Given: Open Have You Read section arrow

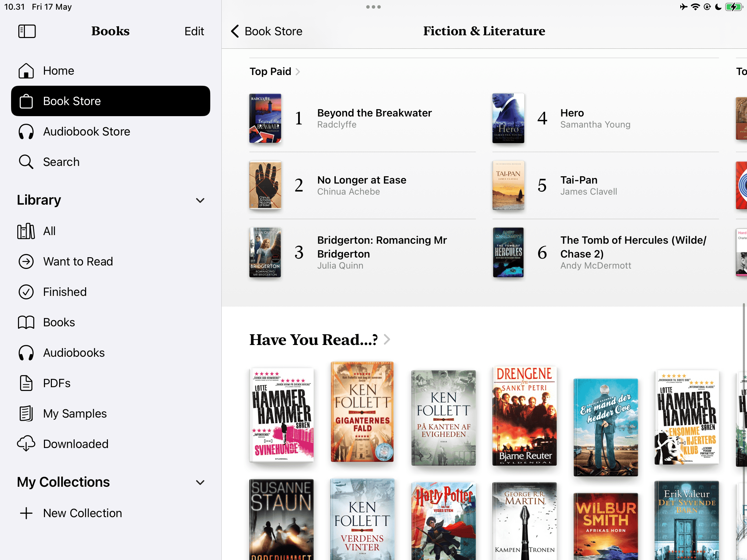Looking at the screenshot, I should coord(387,340).
